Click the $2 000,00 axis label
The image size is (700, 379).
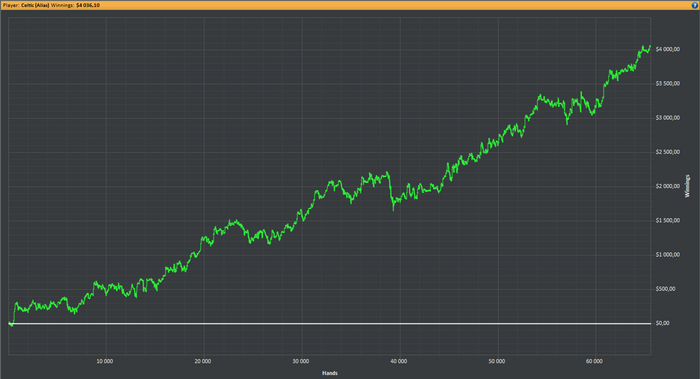tap(668, 187)
